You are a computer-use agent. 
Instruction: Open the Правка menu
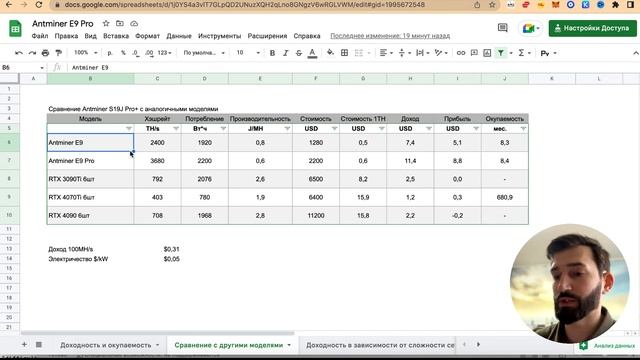pyautogui.click(x=66, y=36)
